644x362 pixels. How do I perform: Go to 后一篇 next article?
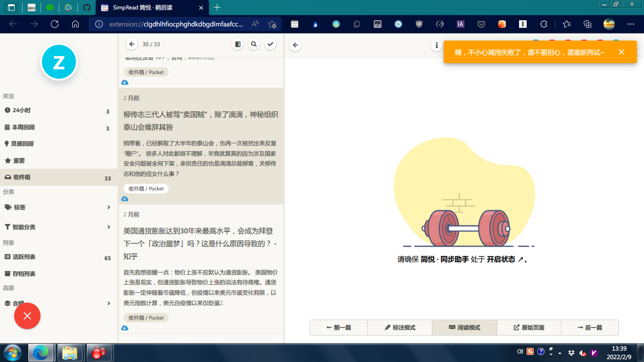[590, 328]
